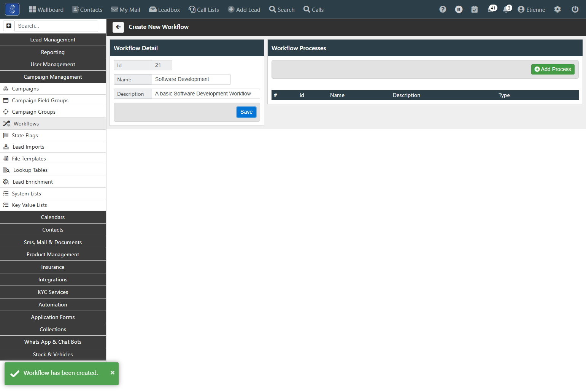Expand the Reporting section
This screenshot has width=586, height=392.
click(x=53, y=52)
